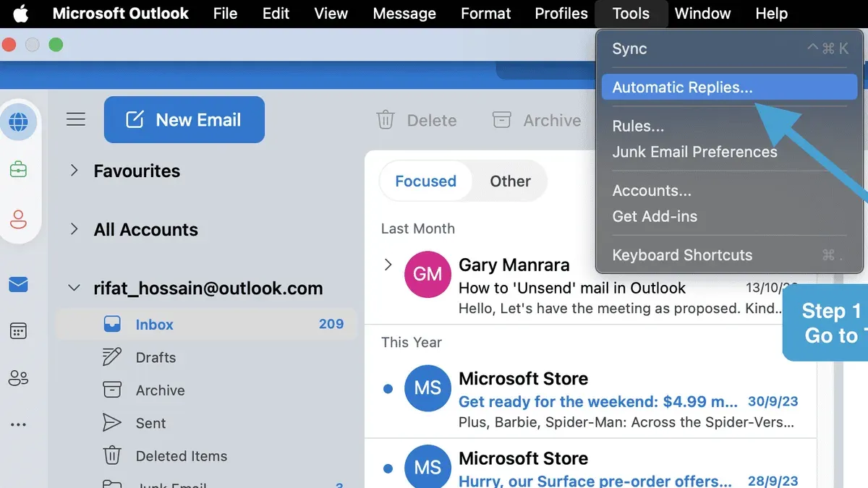
Task: Click the Sent paper plane icon
Action: [111, 423]
